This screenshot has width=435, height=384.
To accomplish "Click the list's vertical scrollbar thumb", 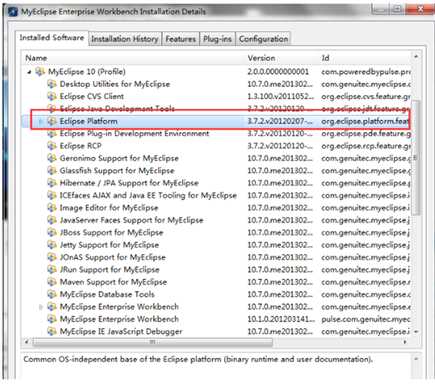I will (x=416, y=157).
